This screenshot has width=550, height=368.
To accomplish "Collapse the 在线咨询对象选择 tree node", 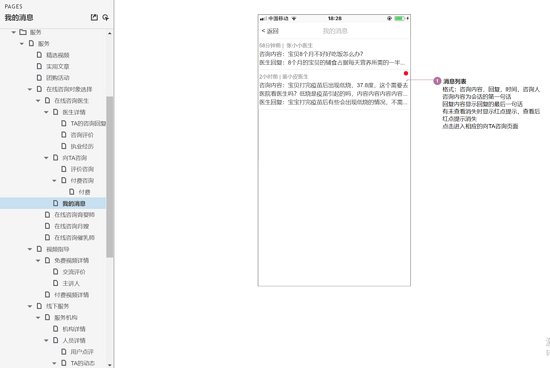I will click(x=30, y=89).
